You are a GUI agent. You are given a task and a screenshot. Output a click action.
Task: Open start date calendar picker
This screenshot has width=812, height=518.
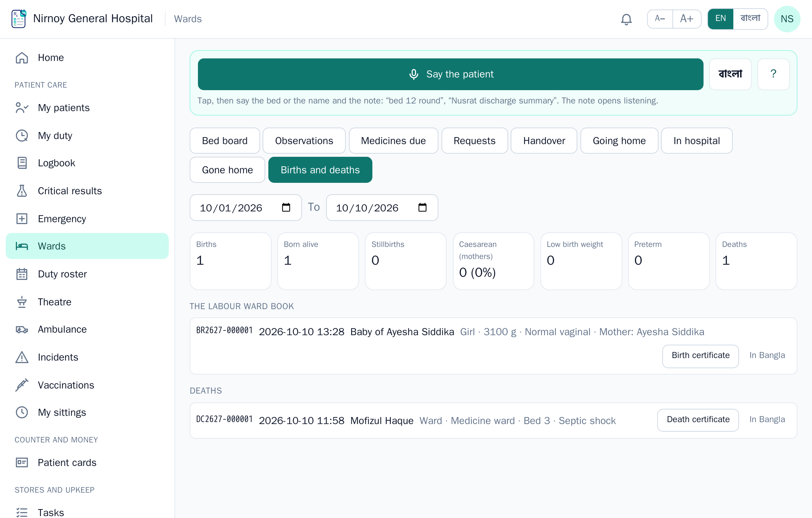coord(286,207)
